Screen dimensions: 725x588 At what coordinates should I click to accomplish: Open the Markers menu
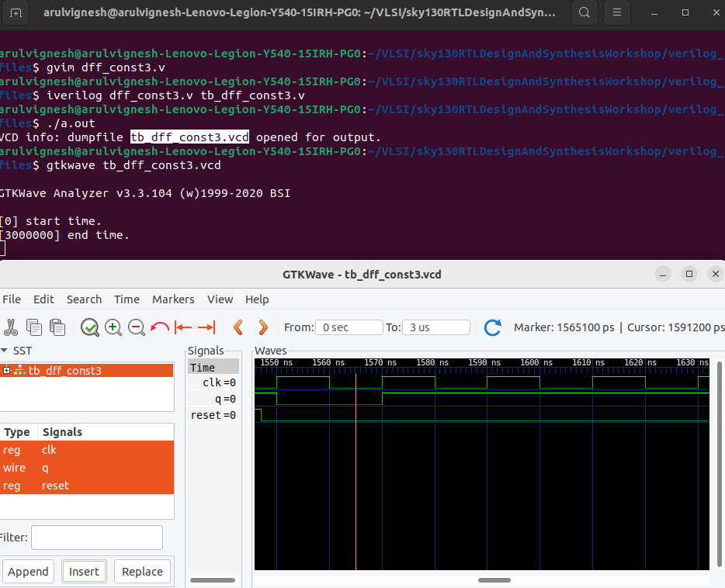coord(173,299)
